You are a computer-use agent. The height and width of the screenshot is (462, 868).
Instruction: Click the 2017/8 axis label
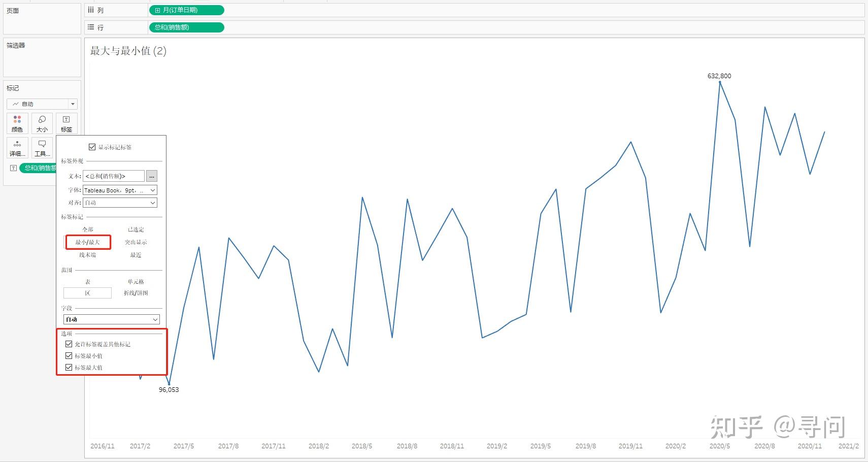click(x=228, y=446)
